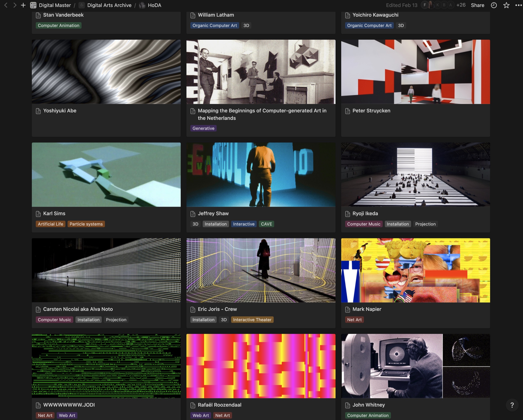
Task: Open Ryoji Ikeda striped floor thumbnail
Action: [x=416, y=174]
